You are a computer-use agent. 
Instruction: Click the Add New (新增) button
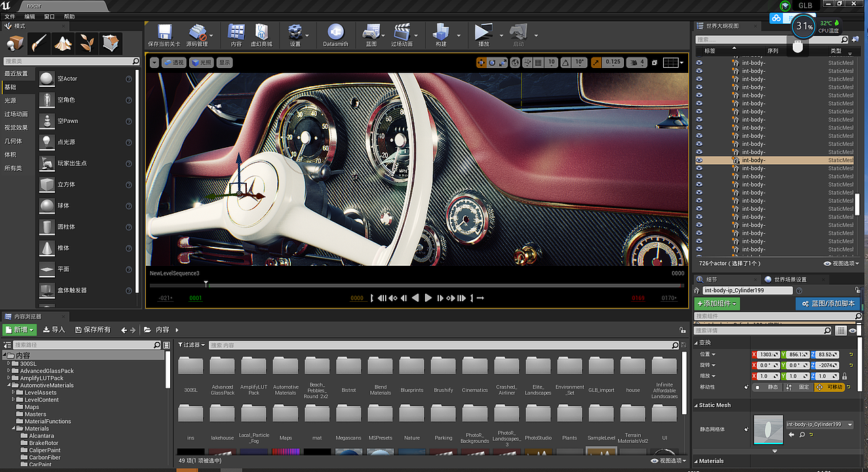19,330
